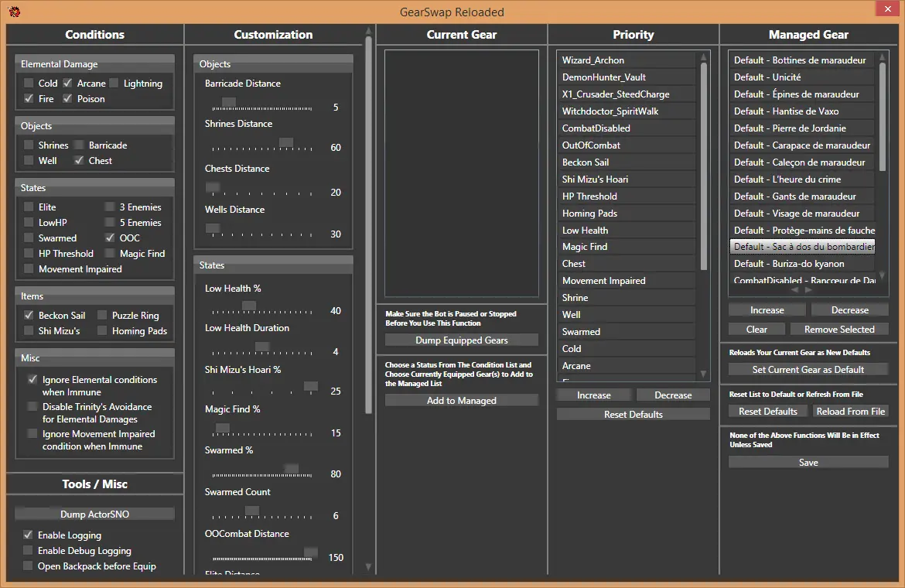Enable the Cold elemental damage checkbox
Viewport: 905px width, 588px height.
(x=29, y=84)
